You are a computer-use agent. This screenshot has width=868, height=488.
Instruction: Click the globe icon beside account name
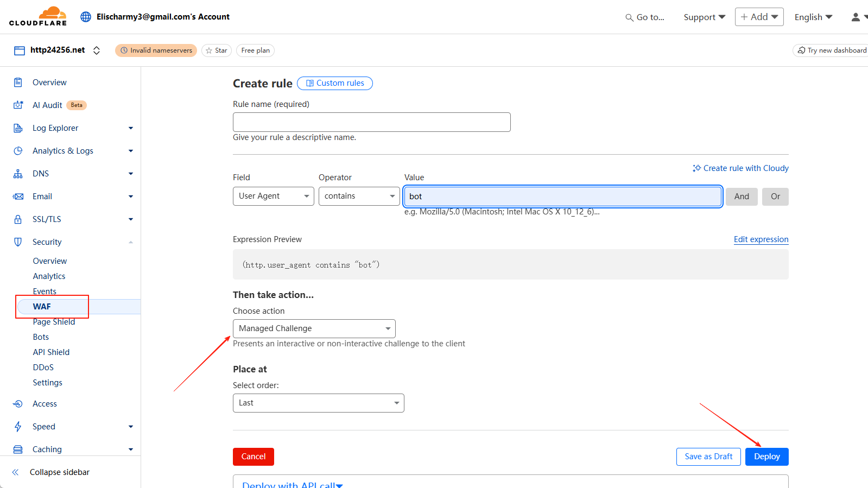pos(86,17)
